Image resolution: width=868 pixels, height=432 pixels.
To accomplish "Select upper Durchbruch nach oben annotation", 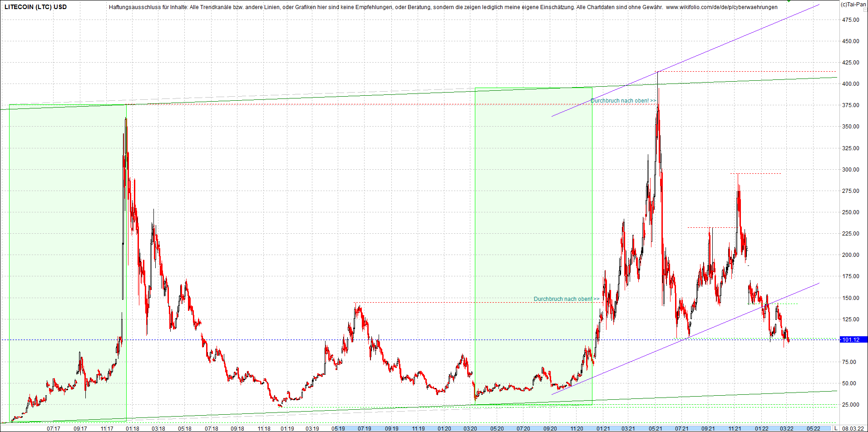I will click(x=623, y=101).
